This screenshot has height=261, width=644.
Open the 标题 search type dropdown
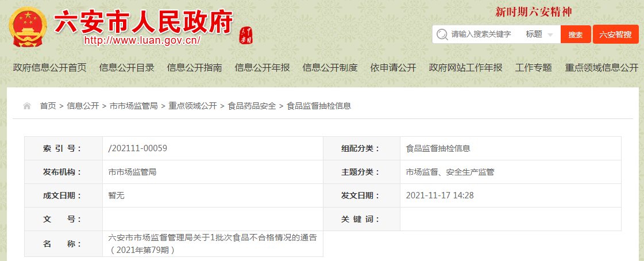[x=539, y=34]
